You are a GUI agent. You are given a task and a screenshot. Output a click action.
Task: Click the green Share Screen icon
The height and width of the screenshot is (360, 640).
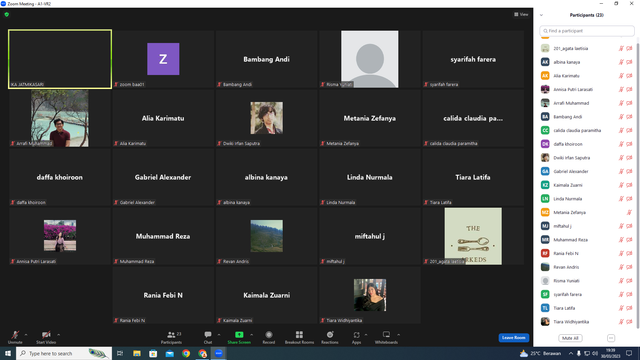239,335
